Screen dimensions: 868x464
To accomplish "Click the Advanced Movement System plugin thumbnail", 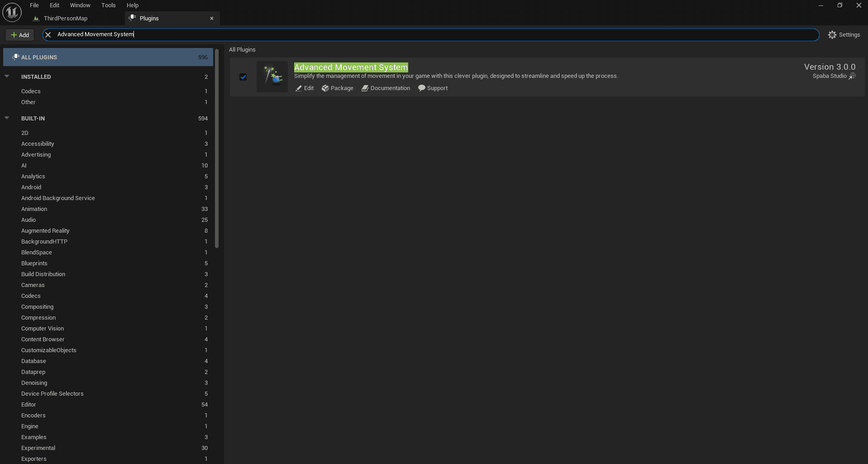I will click(272, 77).
